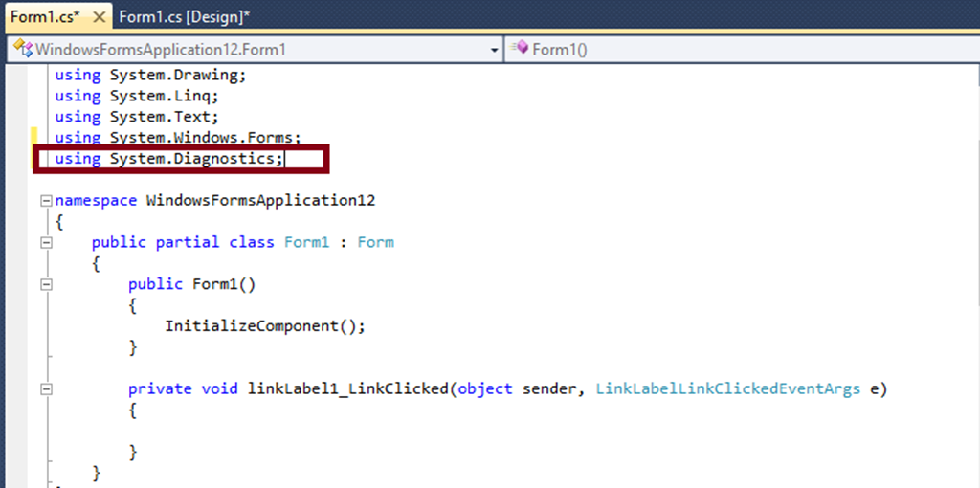Collapse the namespace WindowsFormsApplication12 block
The image size is (980, 488).
click(x=45, y=201)
